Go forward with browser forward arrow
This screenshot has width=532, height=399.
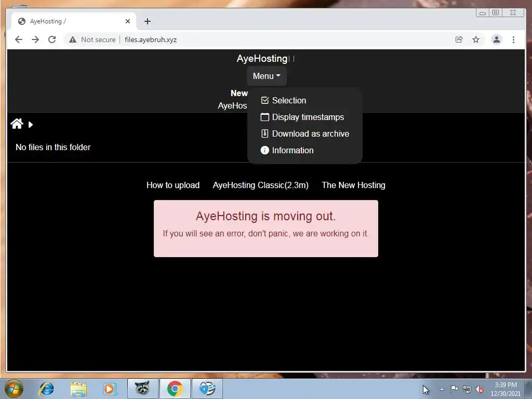tap(35, 39)
